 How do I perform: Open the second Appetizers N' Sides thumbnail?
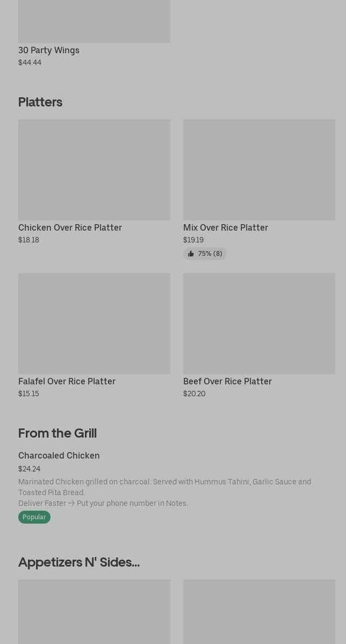coord(259,611)
